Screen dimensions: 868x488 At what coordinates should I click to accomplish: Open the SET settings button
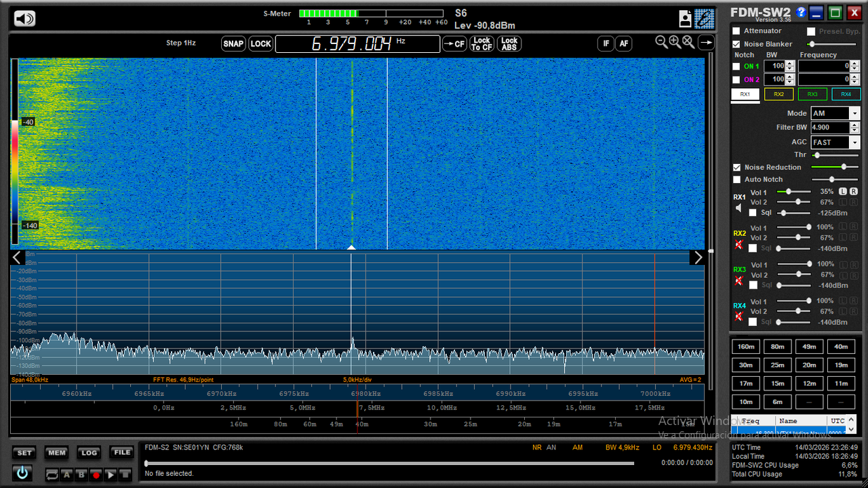click(24, 453)
